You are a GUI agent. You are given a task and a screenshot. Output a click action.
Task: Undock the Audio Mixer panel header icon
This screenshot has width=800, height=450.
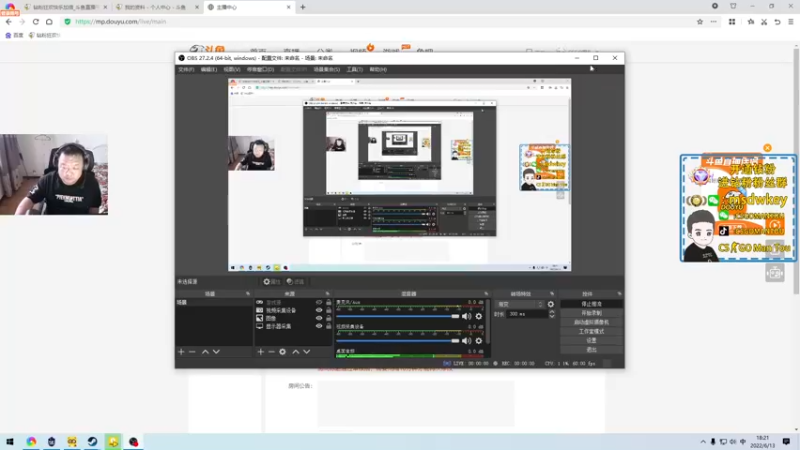pos(486,294)
